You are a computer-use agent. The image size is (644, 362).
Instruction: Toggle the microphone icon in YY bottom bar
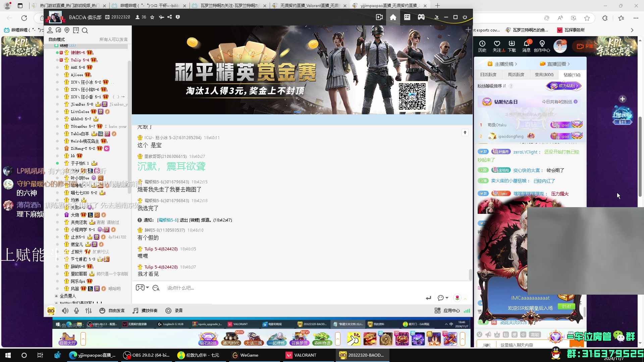coord(76,311)
